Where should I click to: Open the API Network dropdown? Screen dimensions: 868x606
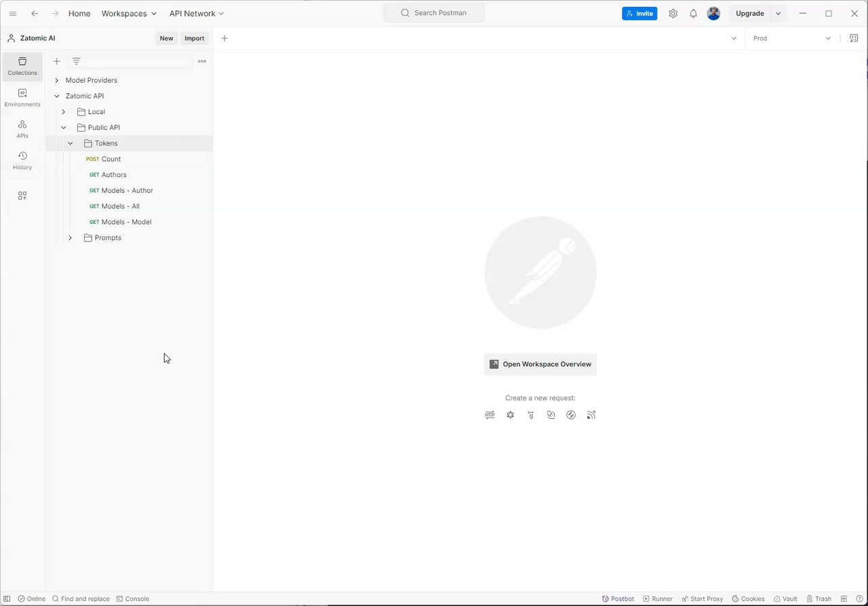coord(197,14)
